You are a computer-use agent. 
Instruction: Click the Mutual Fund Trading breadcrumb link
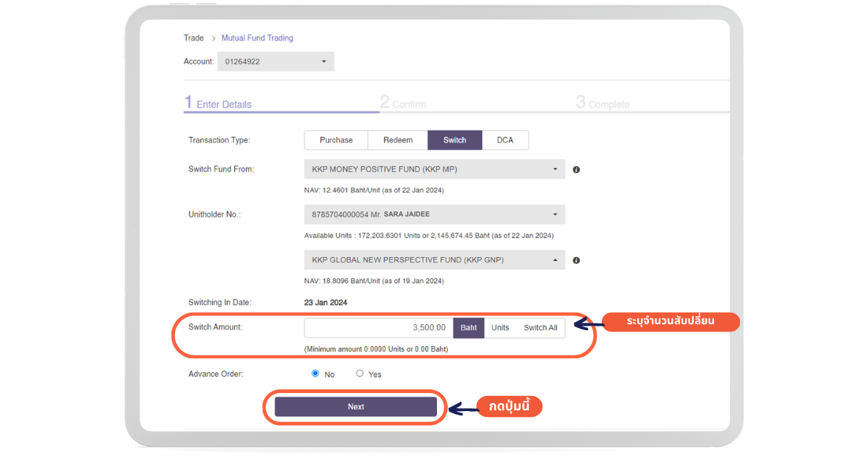coord(258,38)
